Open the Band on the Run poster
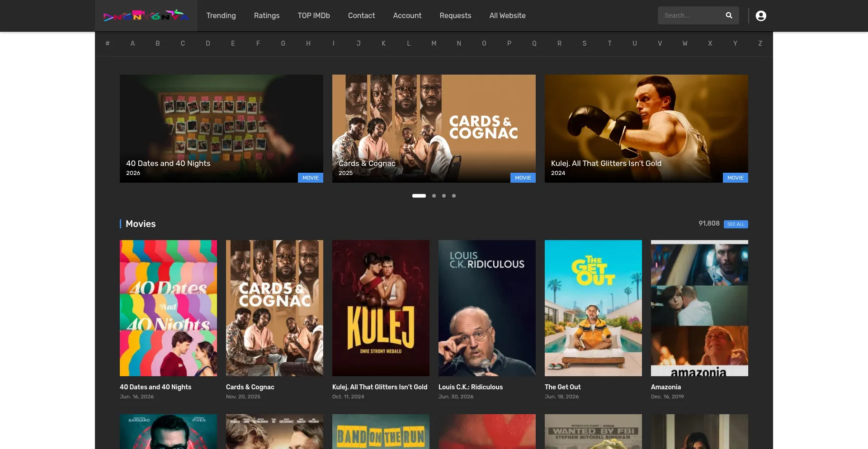The image size is (868, 449). (381, 432)
